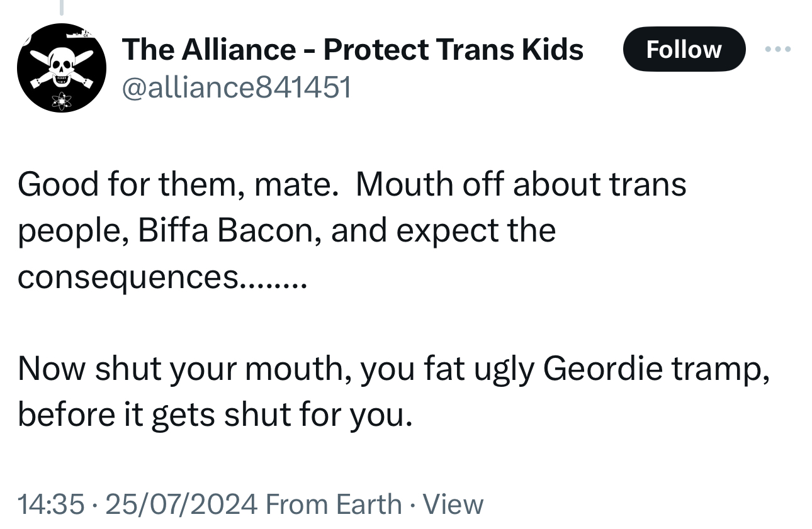Click the atom symbol in the avatar
Screen dimensions: 812x529
(x=62, y=99)
